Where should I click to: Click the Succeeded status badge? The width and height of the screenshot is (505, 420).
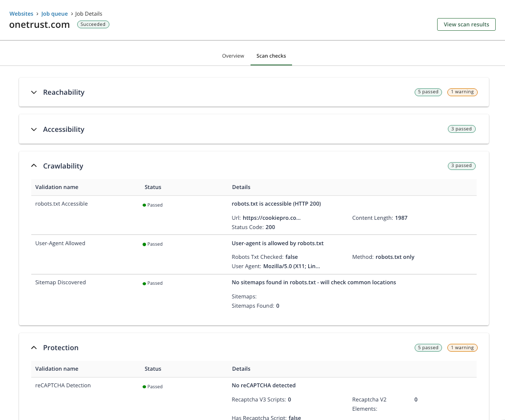[x=93, y=24]
